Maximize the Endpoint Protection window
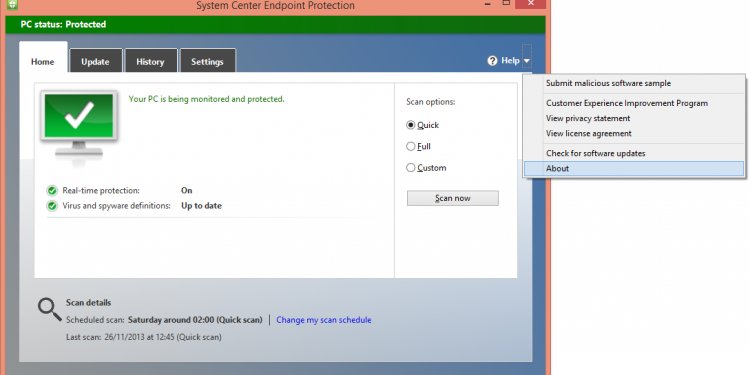 pyautogui.click(x=506, y=3)
